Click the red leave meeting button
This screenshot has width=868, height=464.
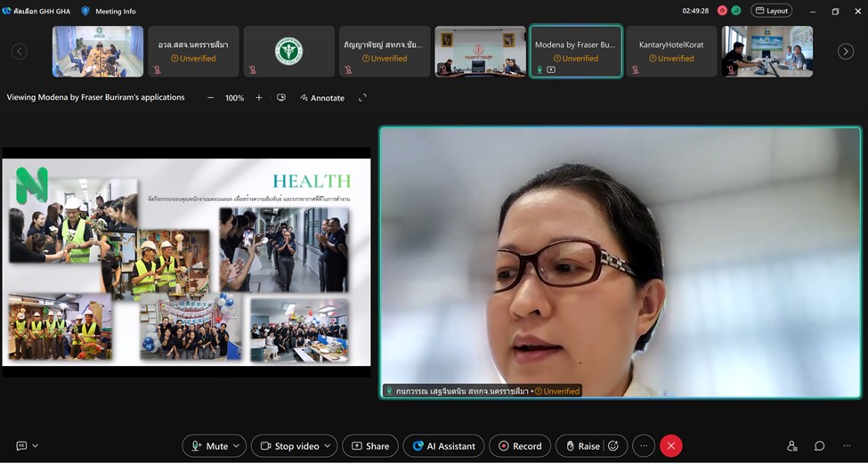point(671,446)
